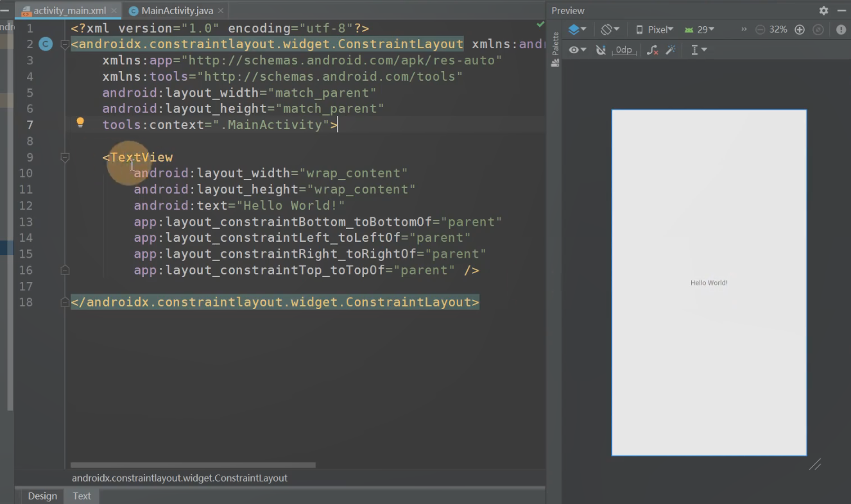Open the orientation for preview dropdown
Viewport: 851px width, 504px height.
point(610,29)
